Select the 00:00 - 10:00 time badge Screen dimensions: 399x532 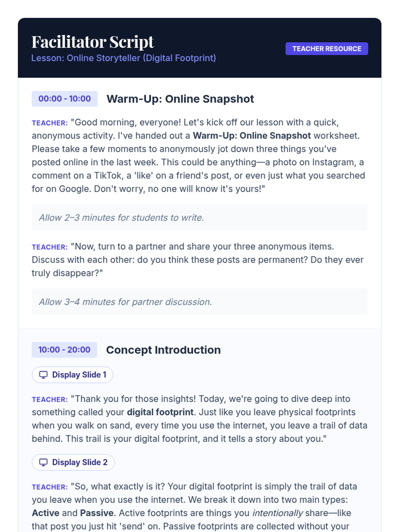pyautogui.click(x=65, y=99)
